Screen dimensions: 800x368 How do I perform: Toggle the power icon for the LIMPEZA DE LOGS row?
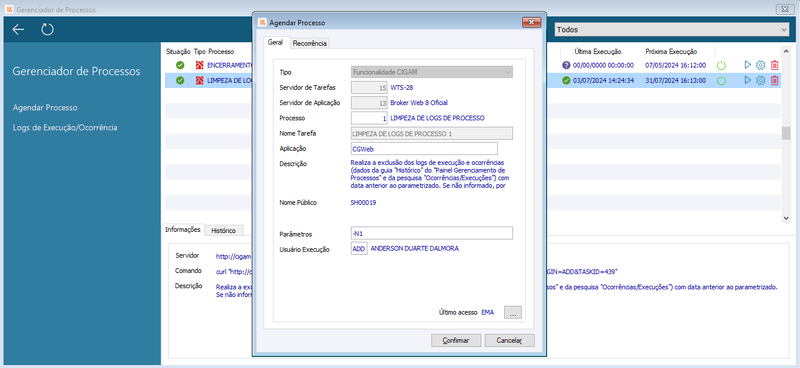click(x=721, y=81)
